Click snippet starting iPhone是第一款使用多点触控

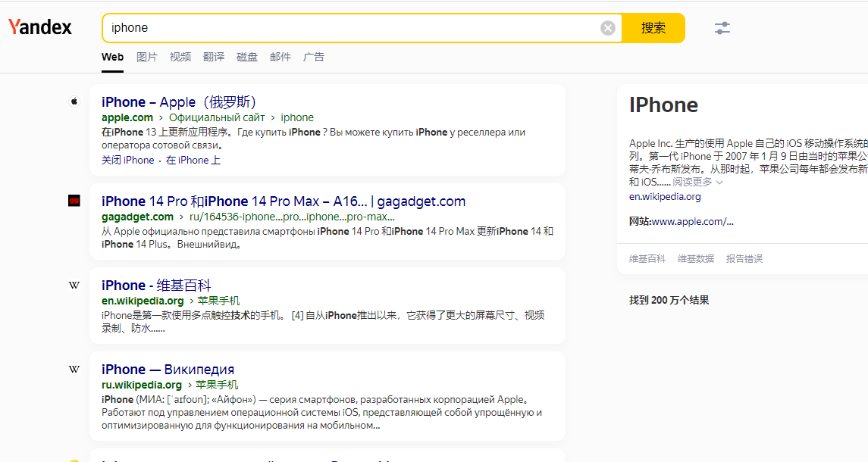pos(323,321)
